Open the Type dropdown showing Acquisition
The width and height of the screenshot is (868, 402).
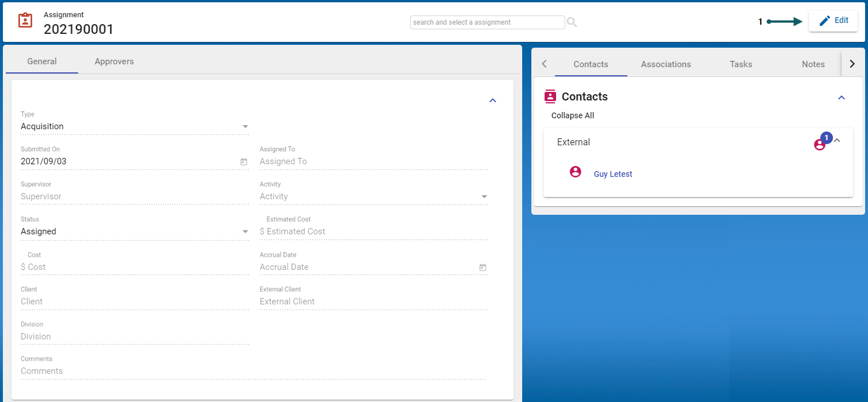[245, 126]
